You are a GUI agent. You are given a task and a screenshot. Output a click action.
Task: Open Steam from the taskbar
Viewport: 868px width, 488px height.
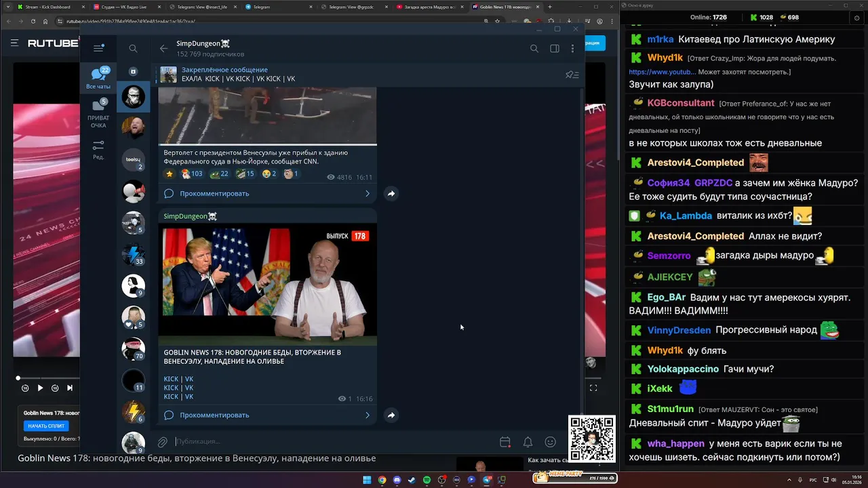pyautogui.click(x=412, y=480)
